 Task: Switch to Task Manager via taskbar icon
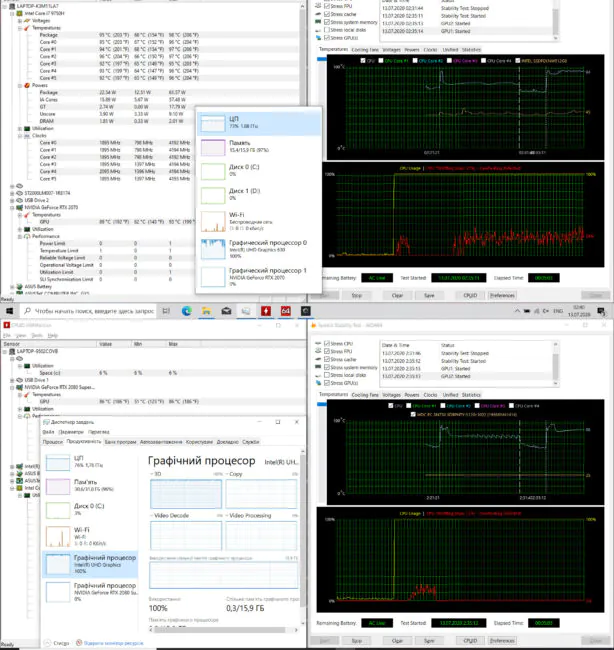point(246,311)
